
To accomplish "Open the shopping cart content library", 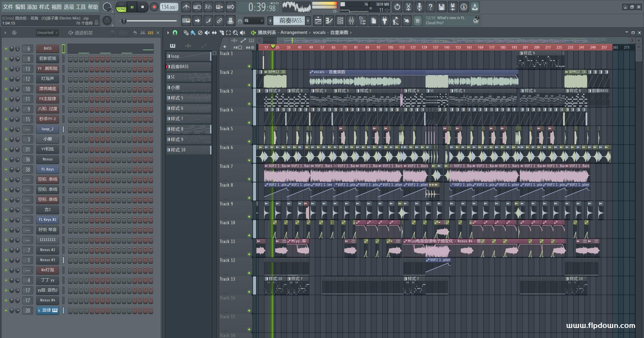I will coord(417,21).
